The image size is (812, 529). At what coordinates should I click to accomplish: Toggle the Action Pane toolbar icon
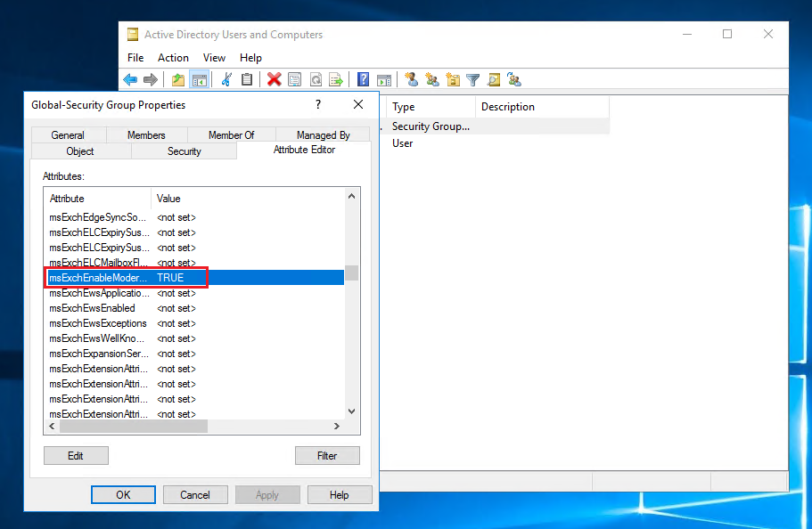[x=384, y=80]
